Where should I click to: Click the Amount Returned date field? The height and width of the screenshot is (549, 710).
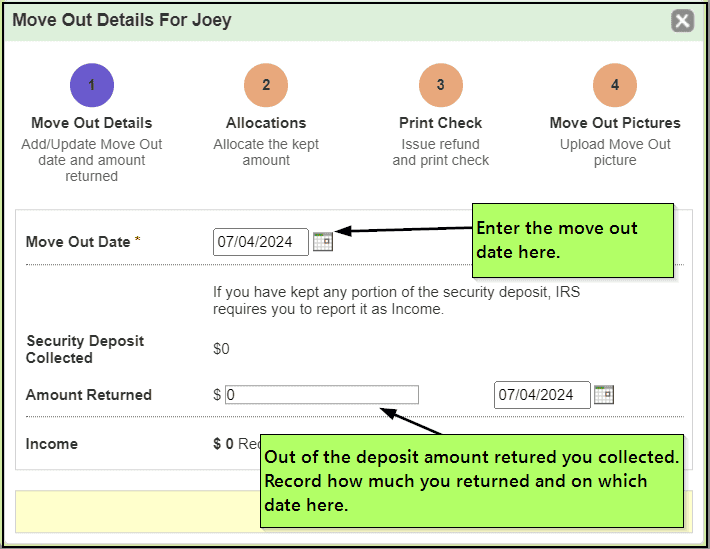coord(541,395)
